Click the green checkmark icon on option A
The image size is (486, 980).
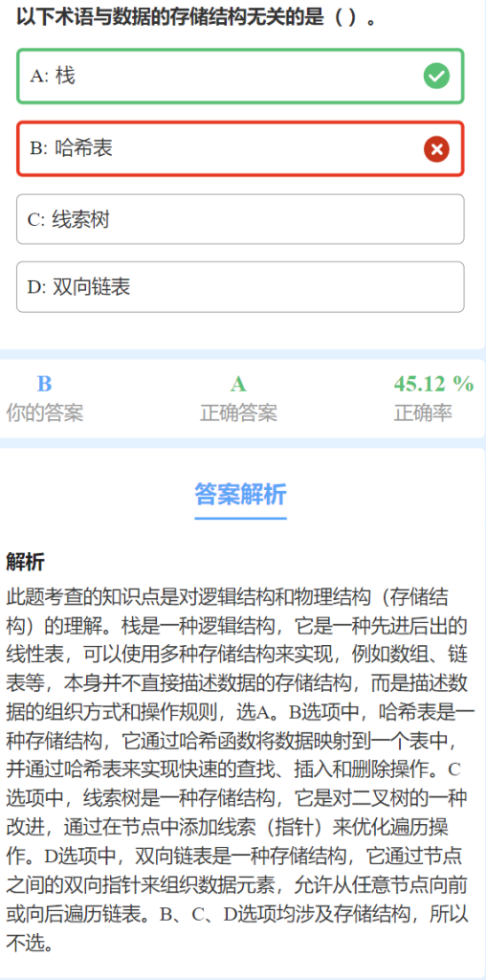tap(436, 77)
